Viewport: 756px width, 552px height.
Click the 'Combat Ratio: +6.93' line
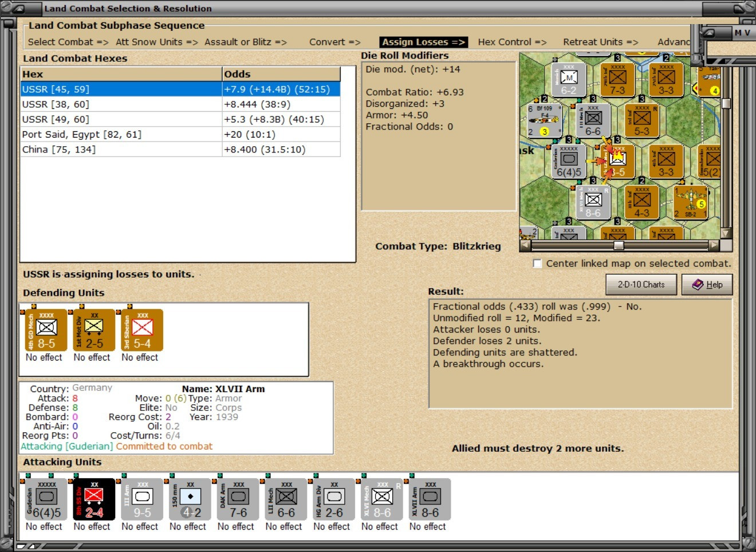[415, 92]
